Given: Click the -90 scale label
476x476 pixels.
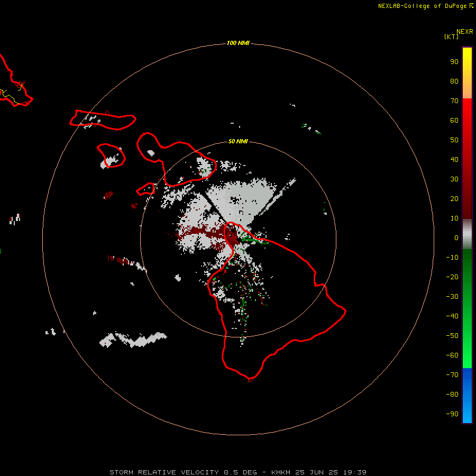Looking at the screenshot, I should point(452,414).
